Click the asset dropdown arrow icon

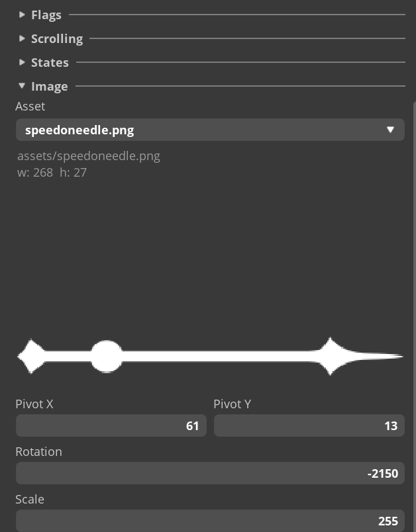pyautogui.click(x=391, y=130)
